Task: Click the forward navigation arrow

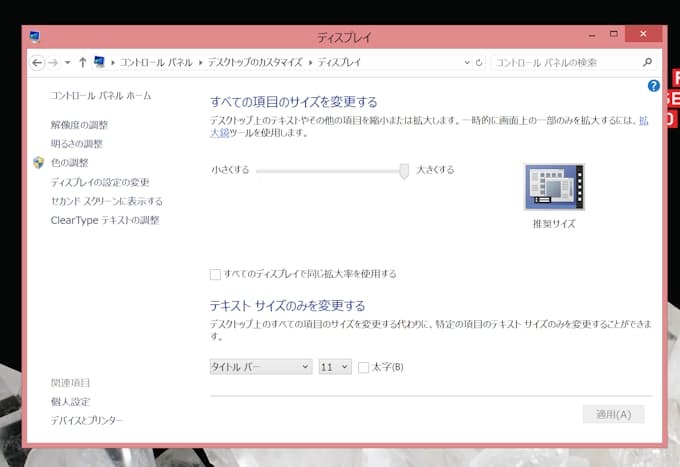Action: click(x=54, y=62)
